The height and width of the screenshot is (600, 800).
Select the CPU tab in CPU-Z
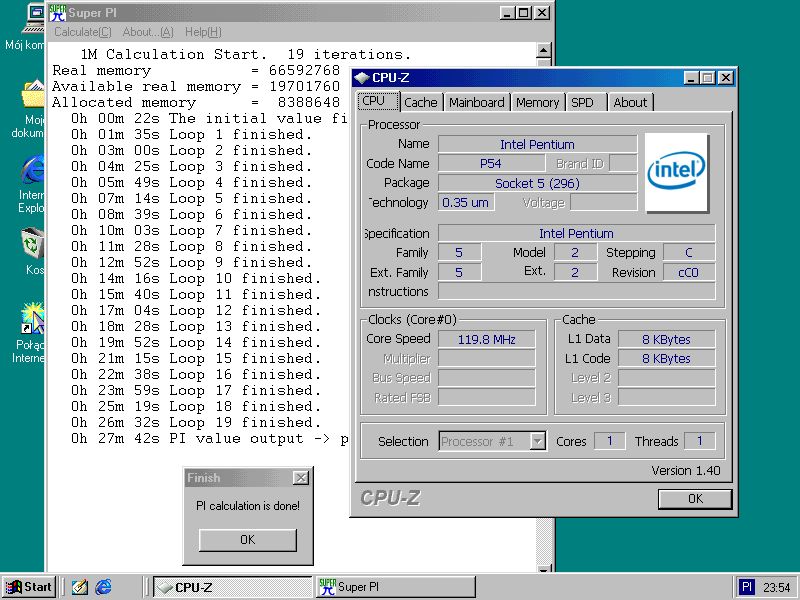[378, 101]
